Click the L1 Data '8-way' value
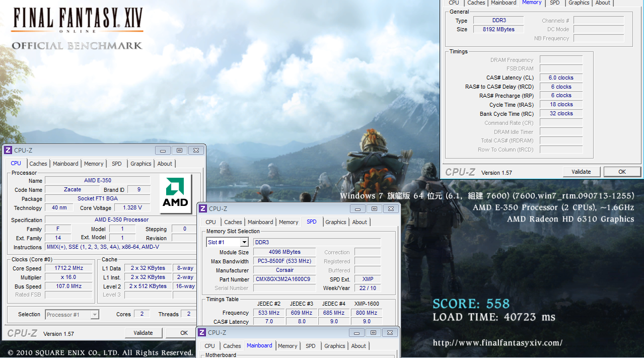644x358 pixels. click(x=185, y=268)
